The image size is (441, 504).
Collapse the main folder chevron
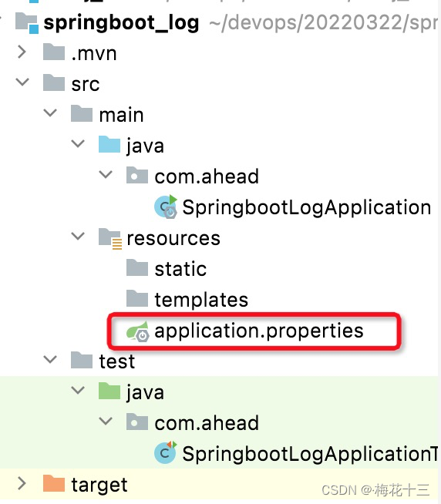tap(50, 113)
